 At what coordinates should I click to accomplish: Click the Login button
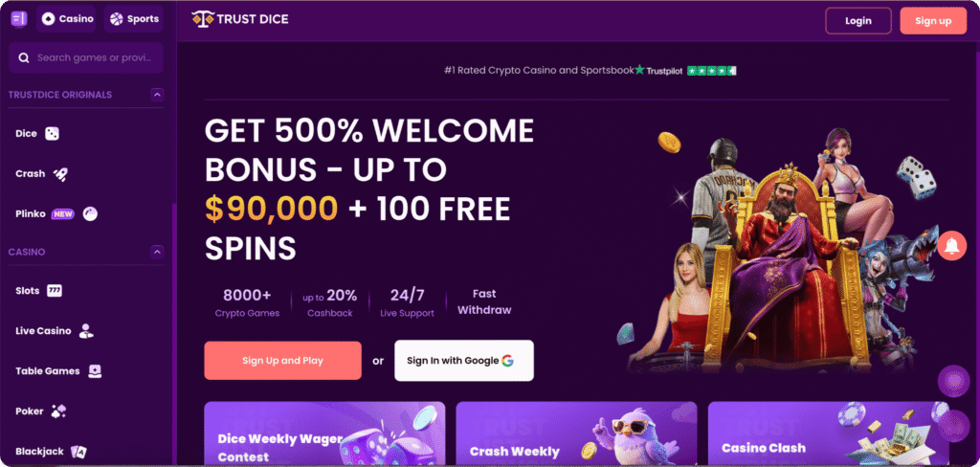click(x=858, y=21)
